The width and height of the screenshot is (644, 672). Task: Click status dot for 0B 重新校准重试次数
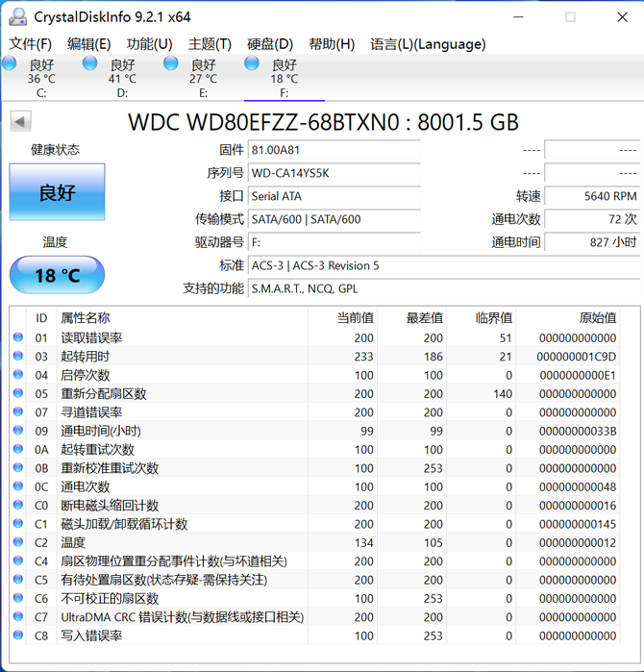click(18, 467)
